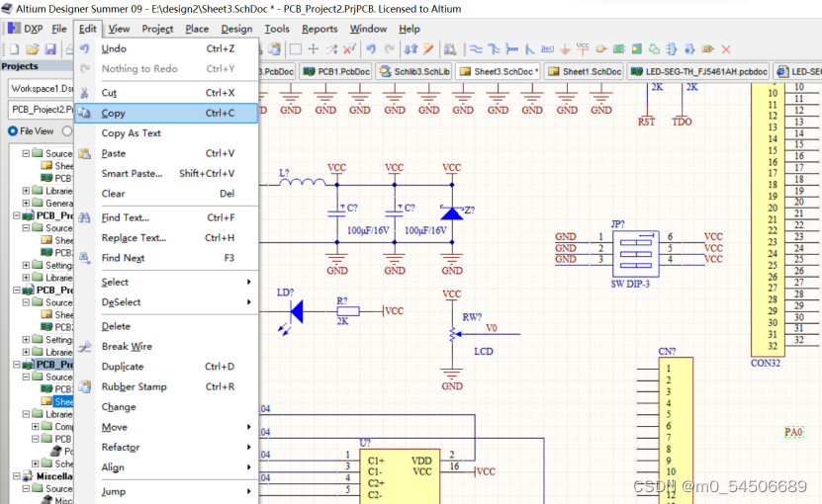Collapse the Miscella project node
822x504 pixels.
click(x=16, y=475)
